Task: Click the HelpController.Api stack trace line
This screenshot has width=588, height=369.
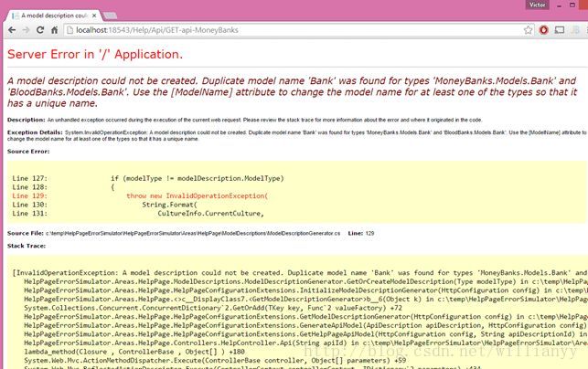Action: [305, 343]
